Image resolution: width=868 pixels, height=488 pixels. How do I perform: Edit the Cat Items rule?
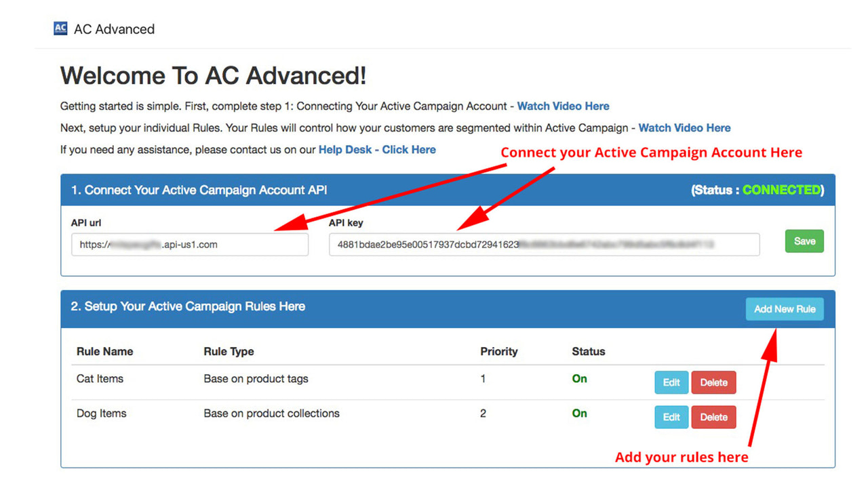coord(671,382)
